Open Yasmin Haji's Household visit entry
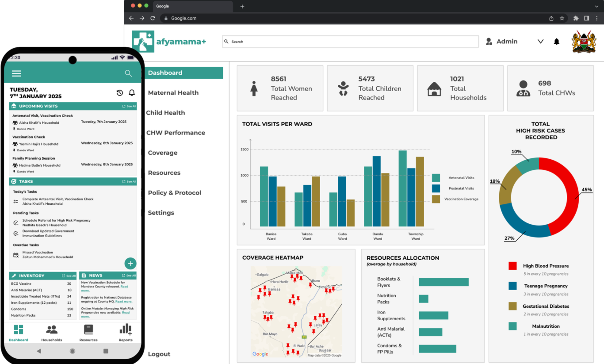Image resolution: width=604 pixels, height=364 pixels. (73, 143)
